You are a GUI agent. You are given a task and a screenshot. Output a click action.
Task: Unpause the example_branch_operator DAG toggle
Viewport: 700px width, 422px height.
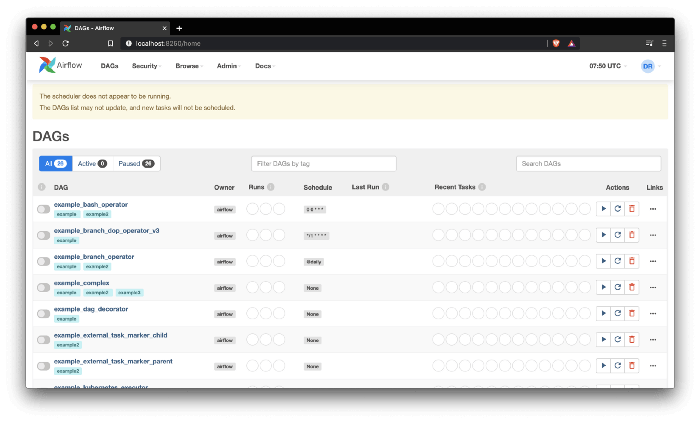click(x=43, y=261)
